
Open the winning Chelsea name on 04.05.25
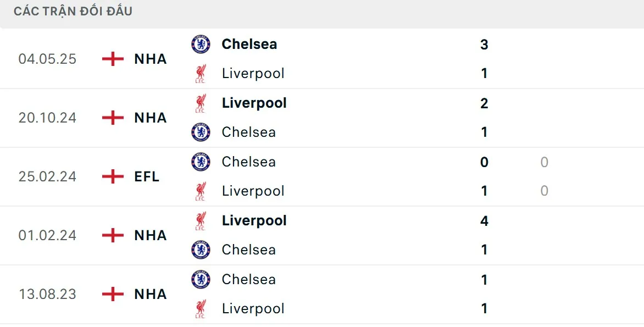249,44
